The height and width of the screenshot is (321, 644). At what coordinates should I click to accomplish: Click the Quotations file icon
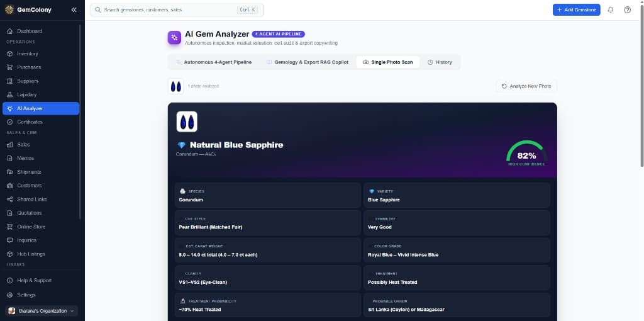tap(10, 213)
